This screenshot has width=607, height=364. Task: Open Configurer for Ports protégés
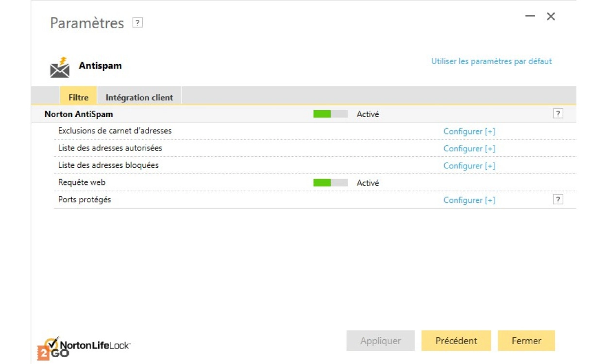click(x=469, y=200)
